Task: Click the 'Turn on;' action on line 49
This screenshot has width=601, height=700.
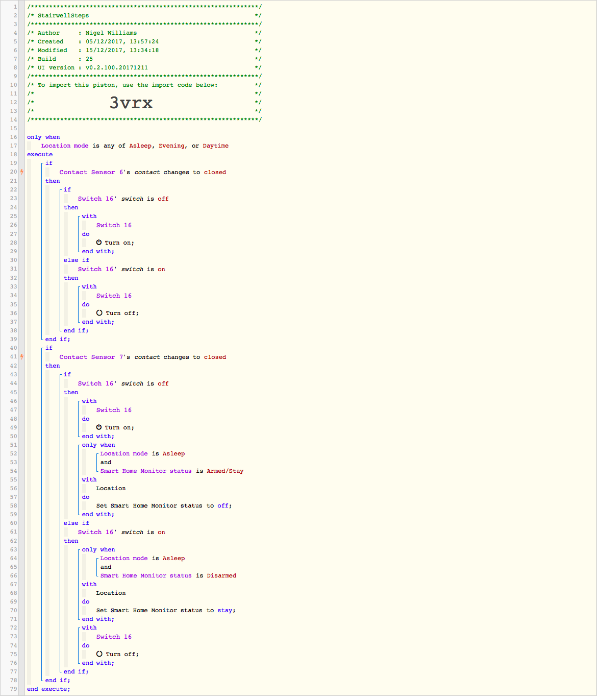Action: pos(119,427)
